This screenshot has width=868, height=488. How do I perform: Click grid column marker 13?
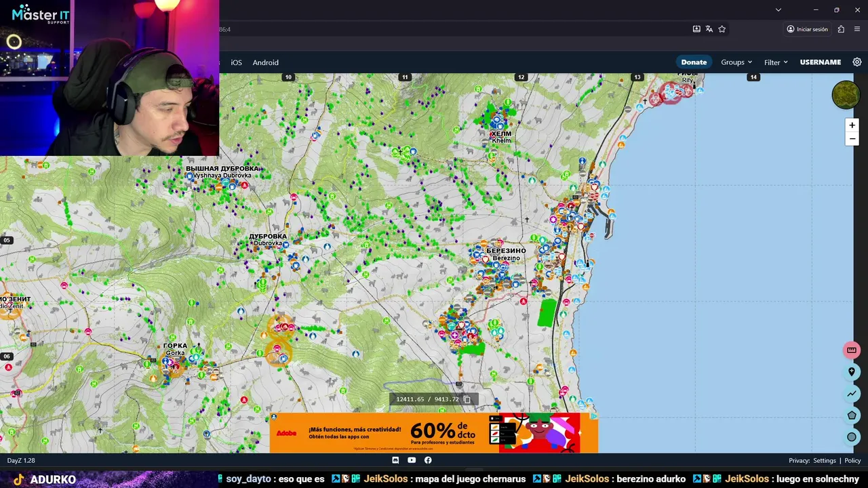[x=637, y=77]
